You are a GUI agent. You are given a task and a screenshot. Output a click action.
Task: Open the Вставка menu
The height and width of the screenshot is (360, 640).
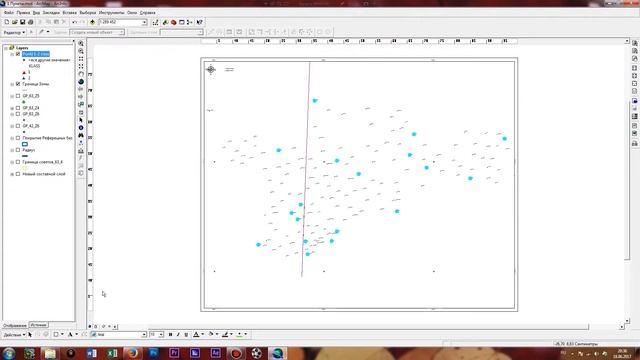(70, 13)
